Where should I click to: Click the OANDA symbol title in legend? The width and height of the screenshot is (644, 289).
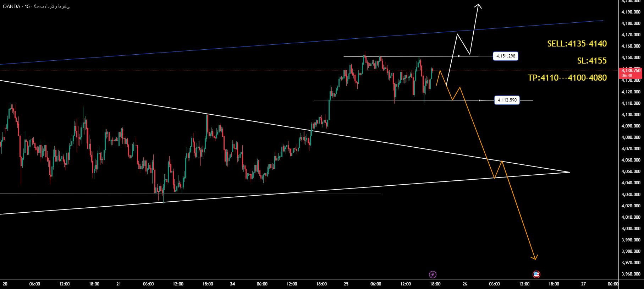point(12,6)
